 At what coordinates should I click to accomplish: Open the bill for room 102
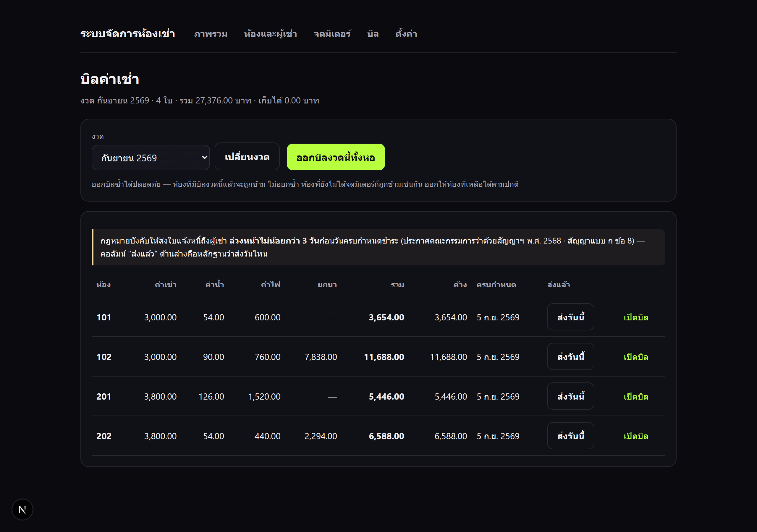click(636, 357)
